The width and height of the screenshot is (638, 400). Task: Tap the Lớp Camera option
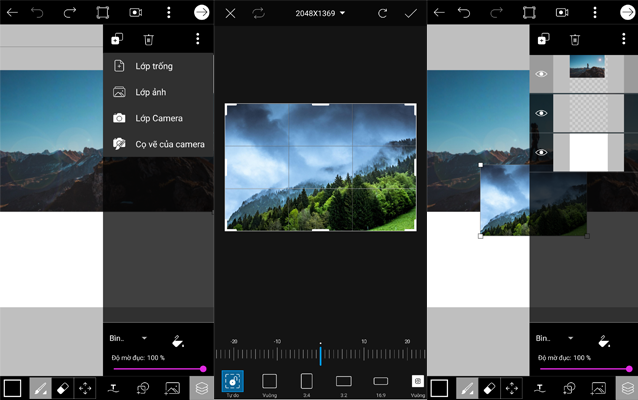tap(159, 118)
